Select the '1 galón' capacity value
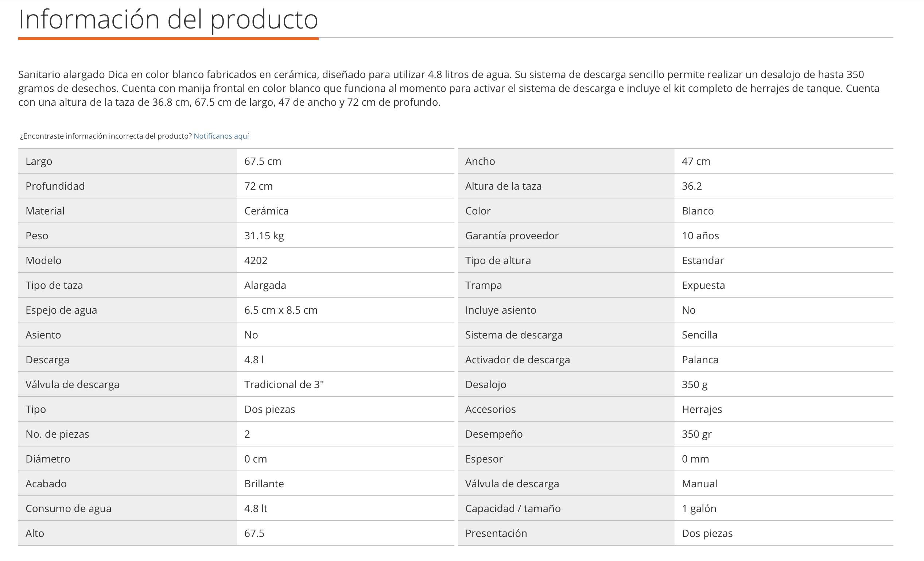This screenshot has width=924, height=561. pos(699,508)
